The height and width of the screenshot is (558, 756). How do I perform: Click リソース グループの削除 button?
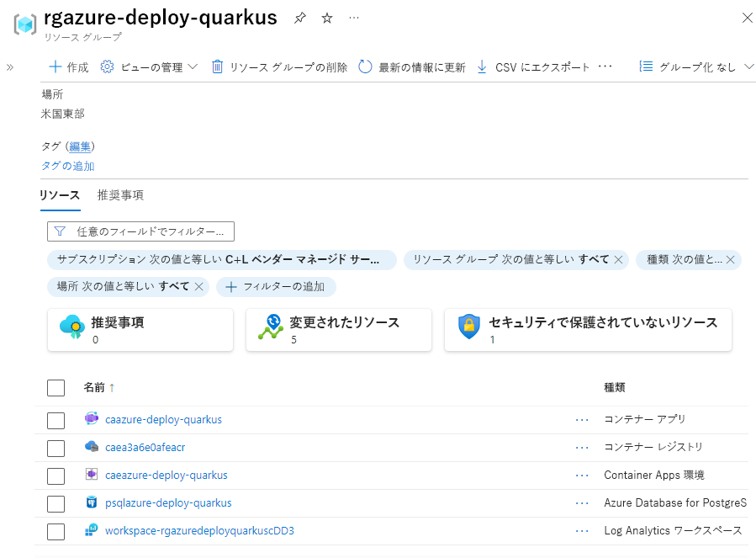280,67
